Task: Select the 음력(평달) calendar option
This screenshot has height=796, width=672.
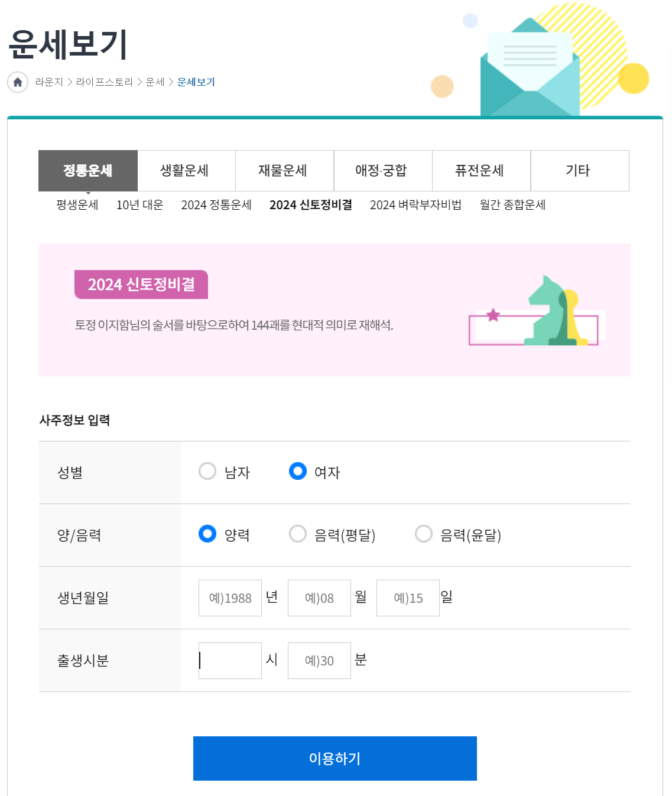Action: tap(298, 534)
